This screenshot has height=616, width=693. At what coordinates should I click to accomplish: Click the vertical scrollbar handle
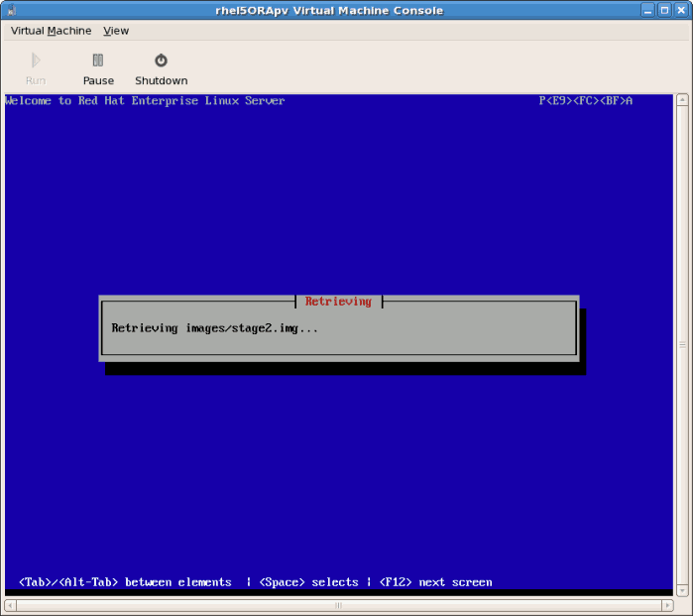click(x=682, y=345)
